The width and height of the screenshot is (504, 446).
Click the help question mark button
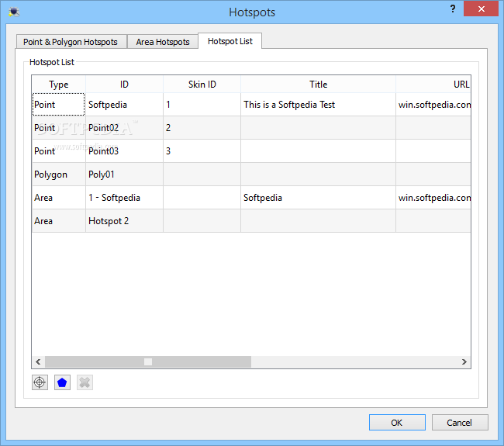453,9
